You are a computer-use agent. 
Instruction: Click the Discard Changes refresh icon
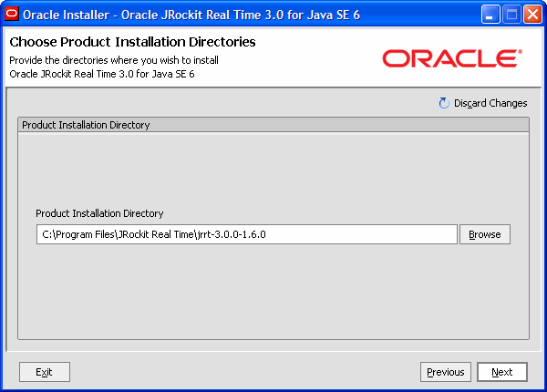coord(444,103)
